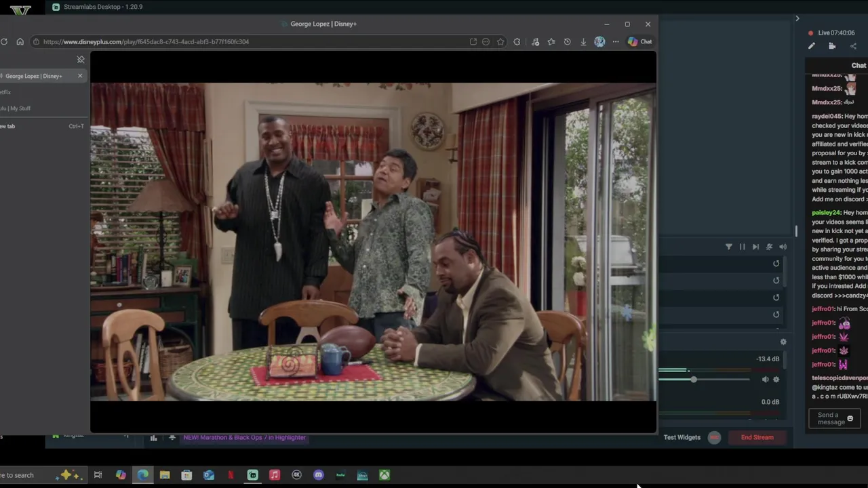Toggle the record REC button
Screen dimensions: 868x488
tap(714, 437)
